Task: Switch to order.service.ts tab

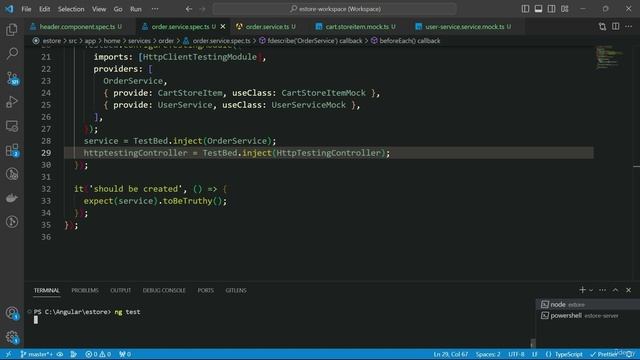Action: point(267,27)
